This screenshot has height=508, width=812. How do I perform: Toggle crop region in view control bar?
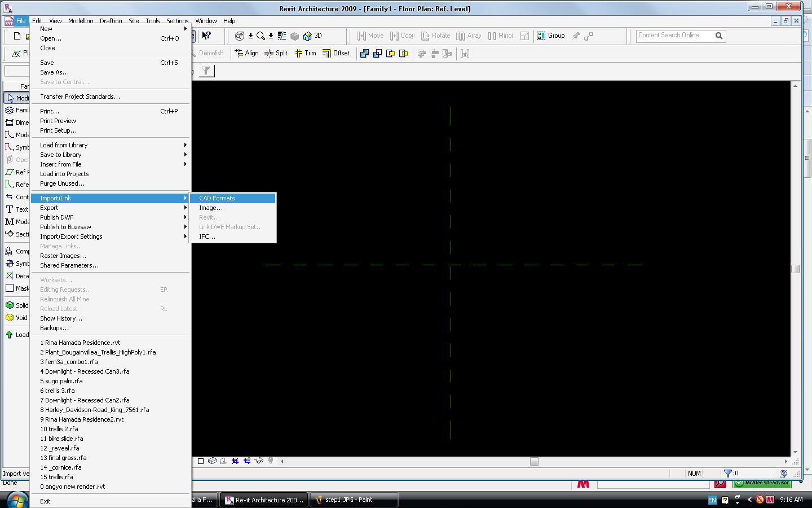click(x=235, y=461)
